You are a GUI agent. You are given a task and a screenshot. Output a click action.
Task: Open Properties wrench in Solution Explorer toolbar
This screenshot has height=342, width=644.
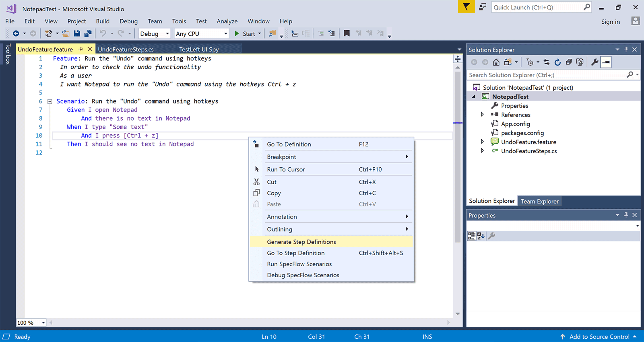[x=594, y=62]
